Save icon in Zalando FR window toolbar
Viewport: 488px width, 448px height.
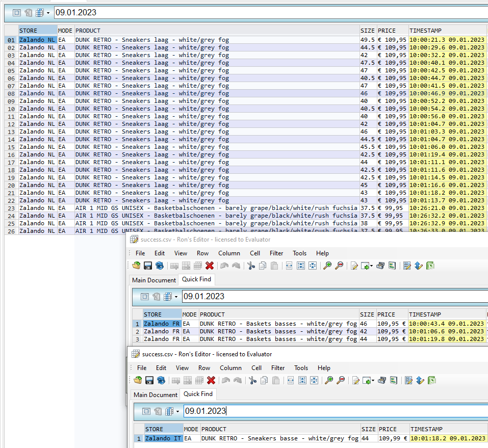[148, 266]
